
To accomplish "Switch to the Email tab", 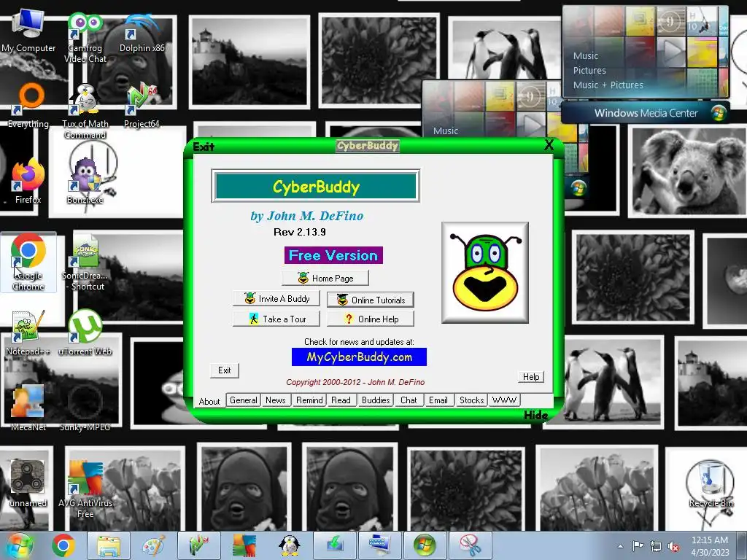I will [x=438, y=400].
